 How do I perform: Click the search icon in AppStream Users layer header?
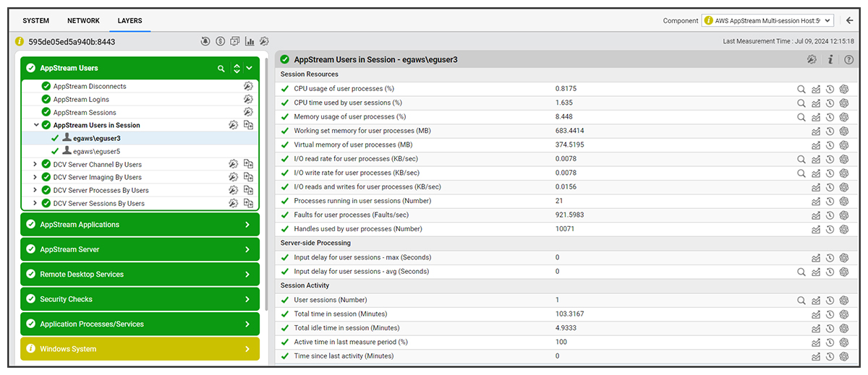coord(221,69)
